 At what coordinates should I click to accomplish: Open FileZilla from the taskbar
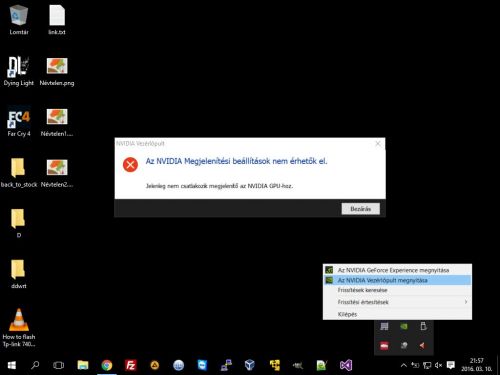point(131,366)
